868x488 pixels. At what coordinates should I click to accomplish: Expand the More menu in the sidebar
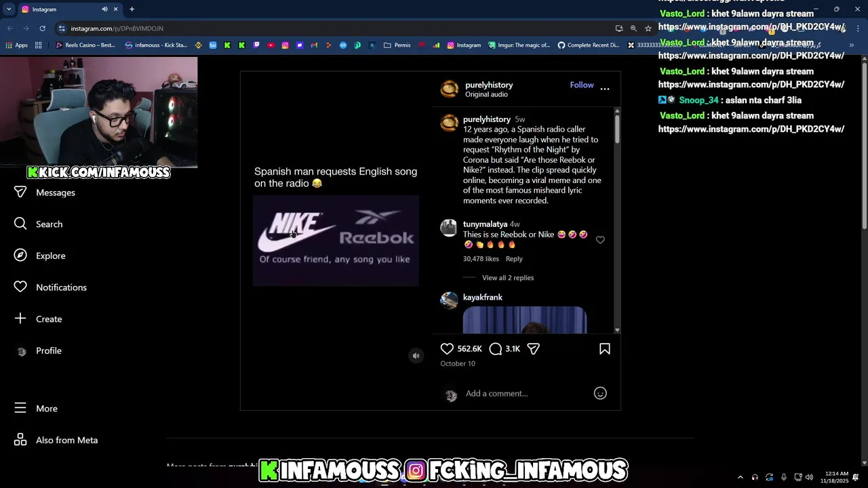(x=36, y=408)
